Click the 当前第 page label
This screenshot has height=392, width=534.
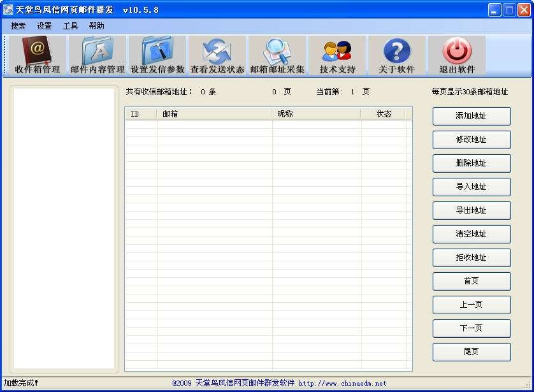pos(329,92)
